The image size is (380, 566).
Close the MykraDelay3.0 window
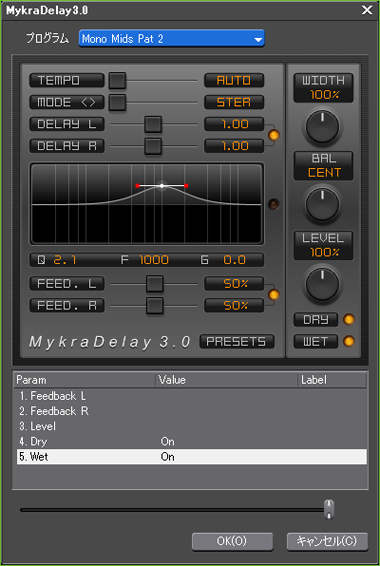[x=367, y=10]
